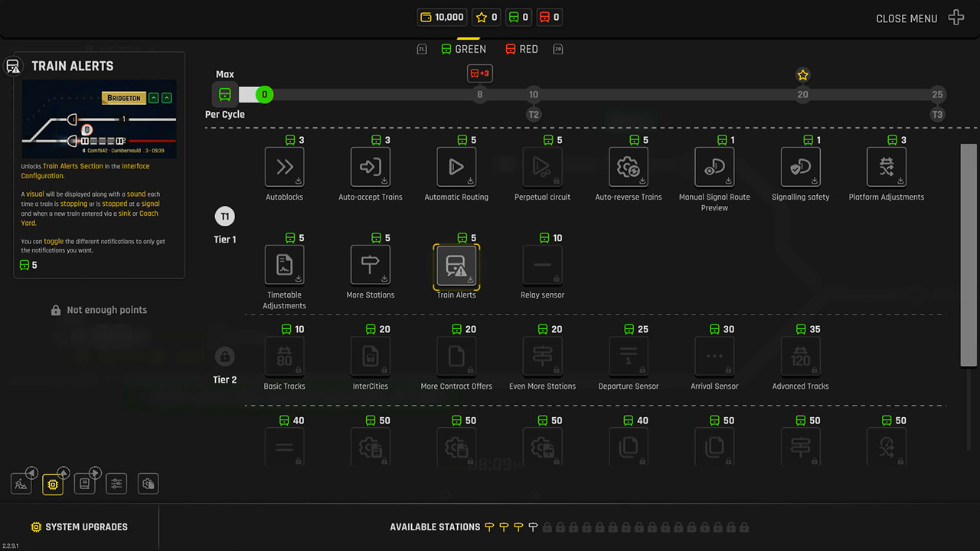Image resolution: width=980 pixels, height=551 pixels.
Task: Open the Relay sensor upgrade
Action: tap(542, 265)
